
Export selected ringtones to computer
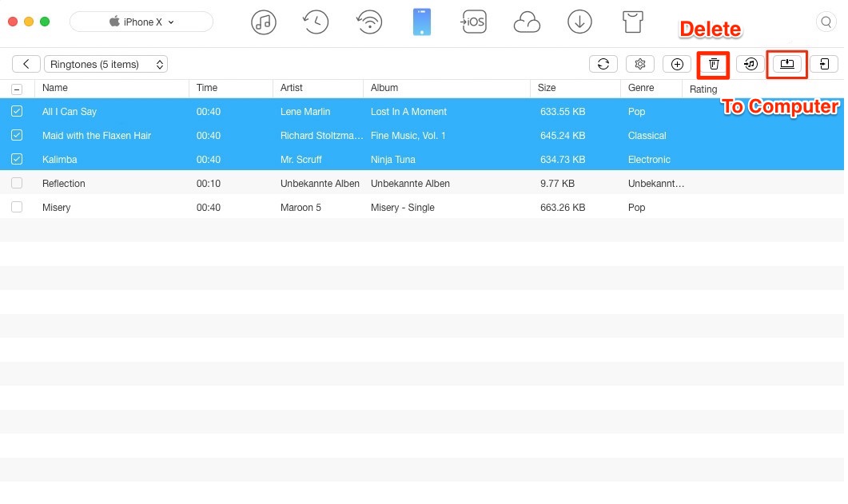tap(787, 64)
